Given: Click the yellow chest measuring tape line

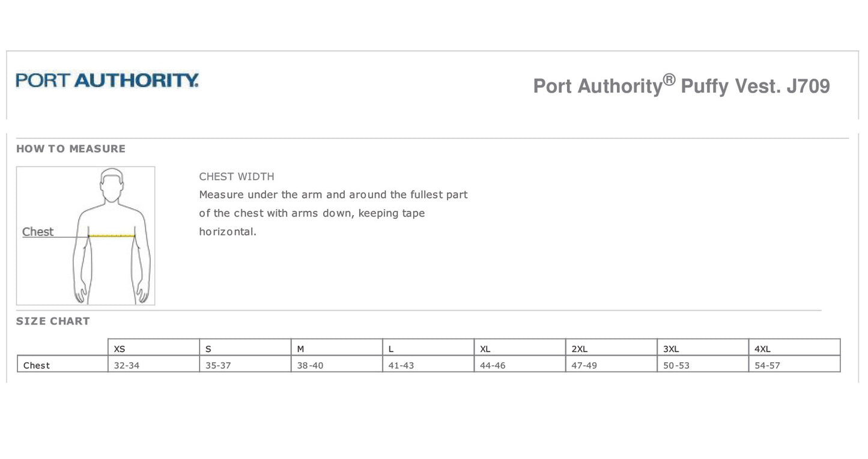Looking at the screenshot, I should coord(112,236).
